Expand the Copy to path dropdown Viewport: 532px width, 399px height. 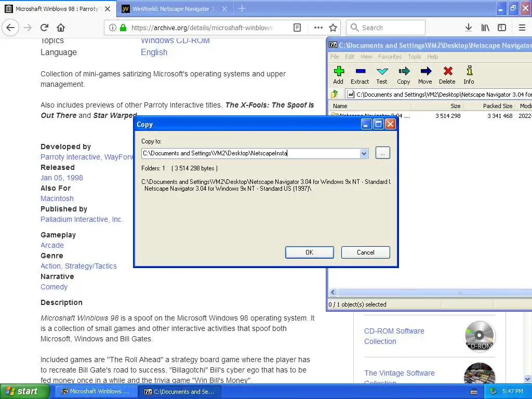pos(364,153)
